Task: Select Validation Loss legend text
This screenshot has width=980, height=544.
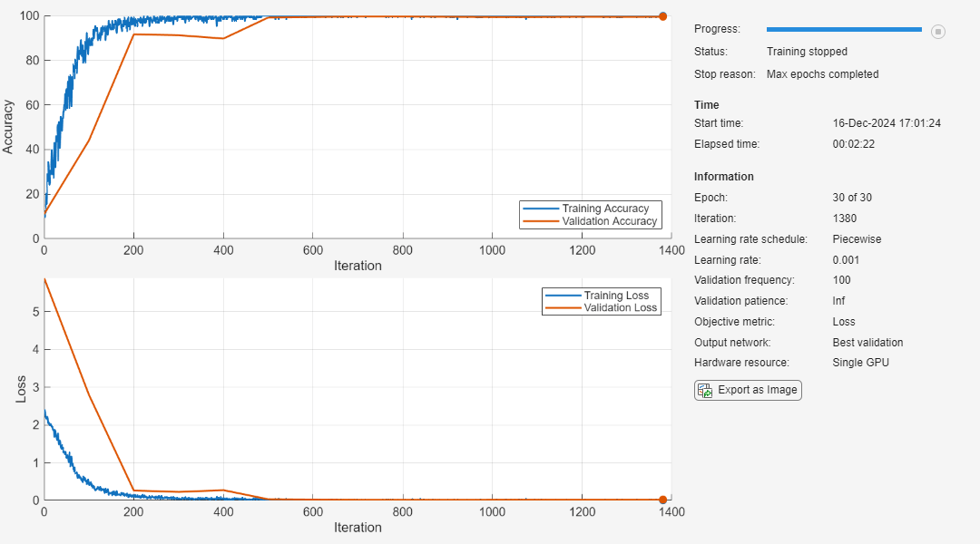Action: 621,308
